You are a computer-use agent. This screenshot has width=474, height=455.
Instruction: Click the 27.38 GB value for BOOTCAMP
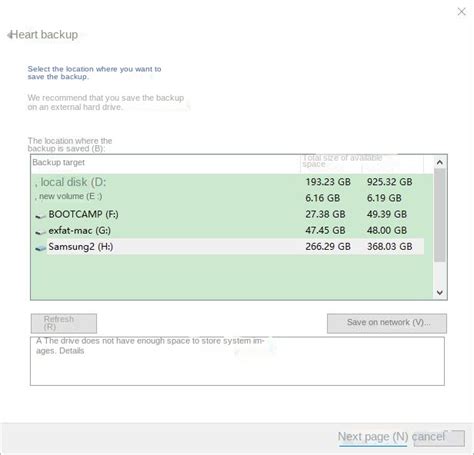(325, 214)
